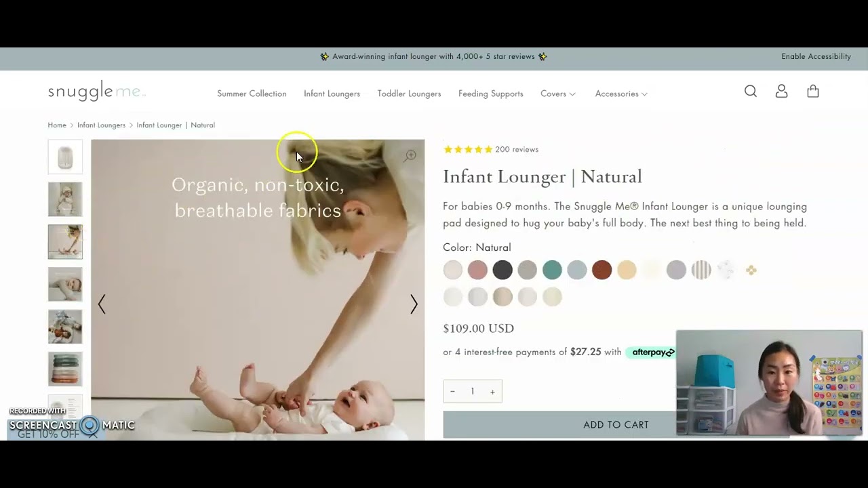Click the Enable Accessibility link
868x488 pixels.
pyautogui.click(x=816, y=57)
